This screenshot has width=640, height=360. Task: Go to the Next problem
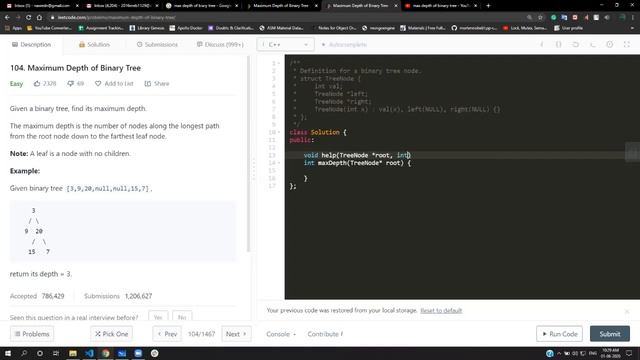tap(236, 334)
